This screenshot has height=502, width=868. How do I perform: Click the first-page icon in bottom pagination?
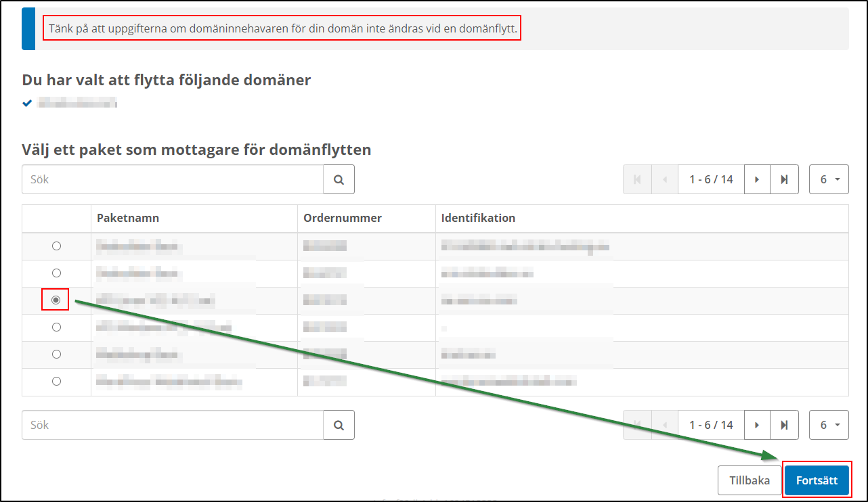(636, 424)
